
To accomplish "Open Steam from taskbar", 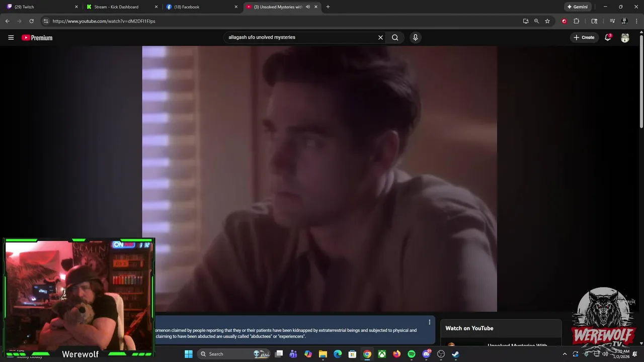I will coord(455,354).
